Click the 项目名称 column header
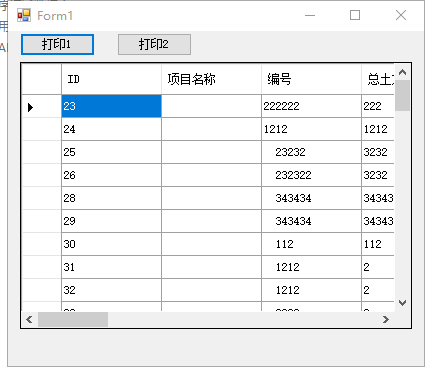Image resolution: width=432 pixels, height=374 pixels. (x=211, y=79)
